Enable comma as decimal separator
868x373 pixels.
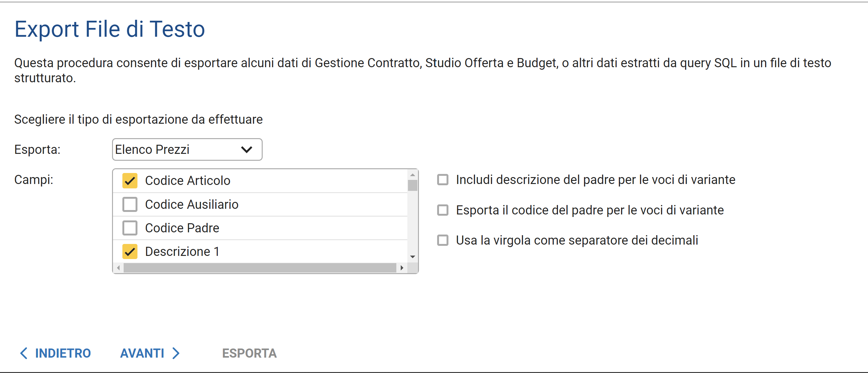(x=443, y=241)
